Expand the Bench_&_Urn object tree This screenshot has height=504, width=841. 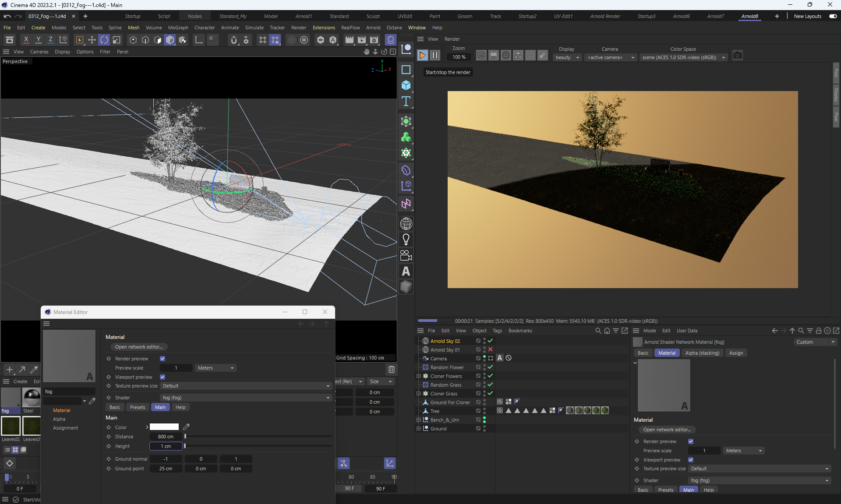tap(418, 420)
